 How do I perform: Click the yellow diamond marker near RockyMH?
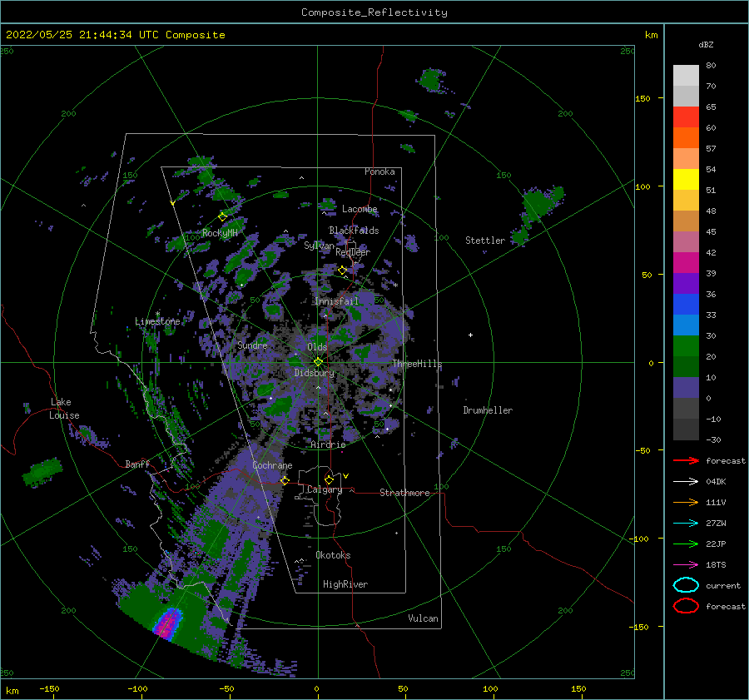pos(222,216)
